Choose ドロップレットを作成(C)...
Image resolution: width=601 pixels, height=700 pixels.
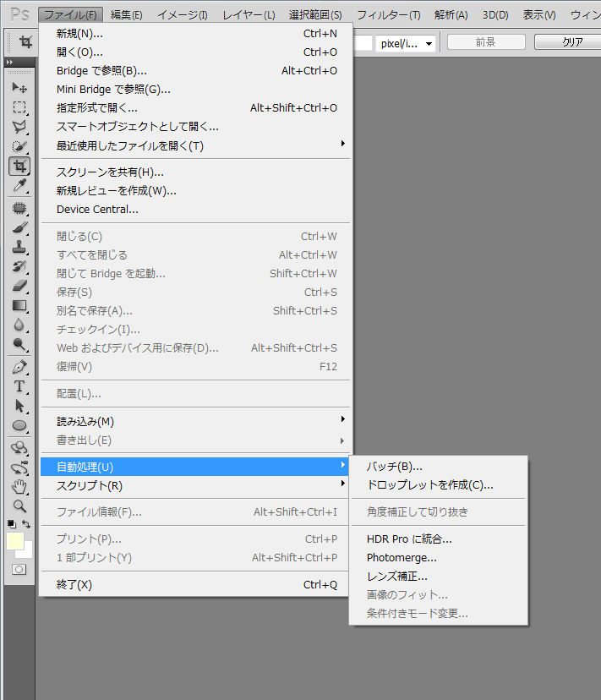point(439,484)
